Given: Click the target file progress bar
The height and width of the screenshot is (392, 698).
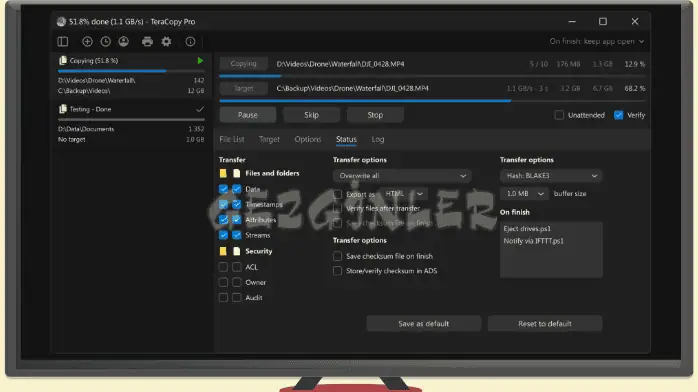Looking at the screenshot, I should pos(432,101).
